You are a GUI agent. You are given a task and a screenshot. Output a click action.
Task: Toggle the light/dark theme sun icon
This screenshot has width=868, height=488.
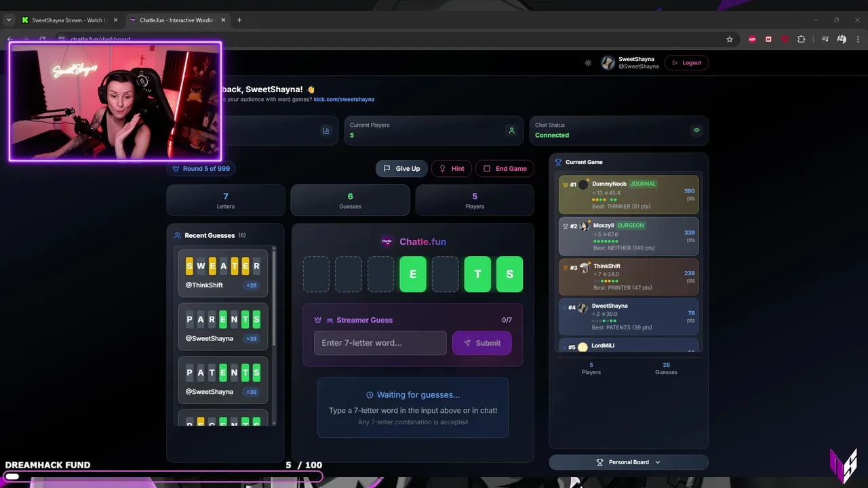coord(588,63)
